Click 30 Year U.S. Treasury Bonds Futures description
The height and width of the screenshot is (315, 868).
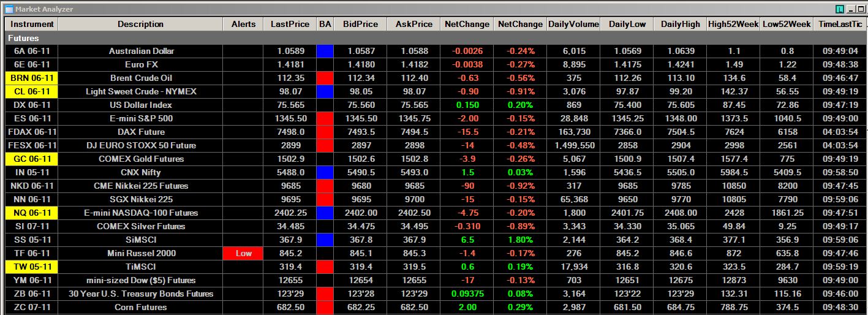tap(141, 294)
